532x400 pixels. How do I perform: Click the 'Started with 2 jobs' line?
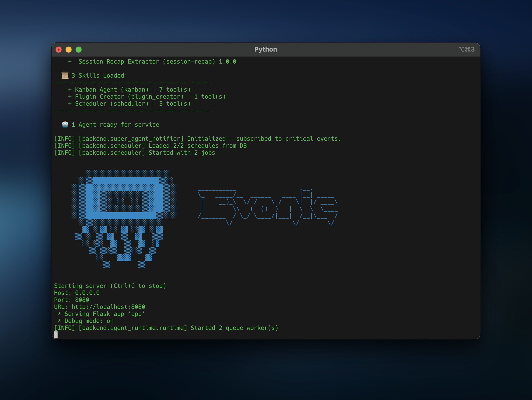pyautogui.click(x=135, y=153)
